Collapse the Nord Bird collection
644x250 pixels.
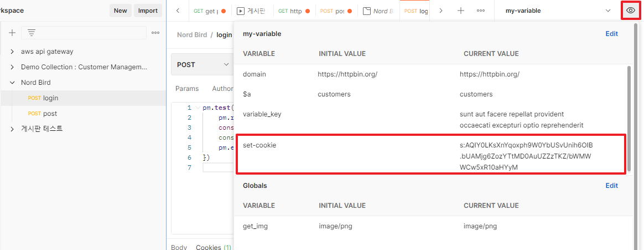click(12, 83)
